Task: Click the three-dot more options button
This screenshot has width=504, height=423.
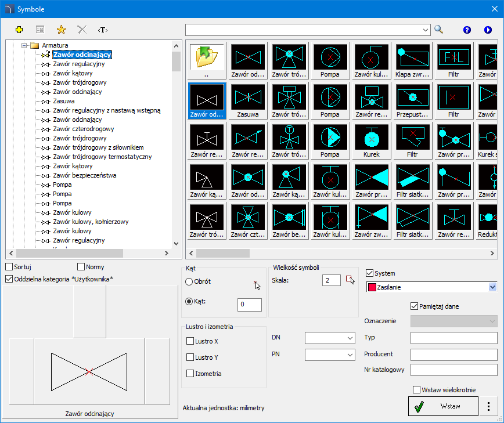Action: [488, 406]
